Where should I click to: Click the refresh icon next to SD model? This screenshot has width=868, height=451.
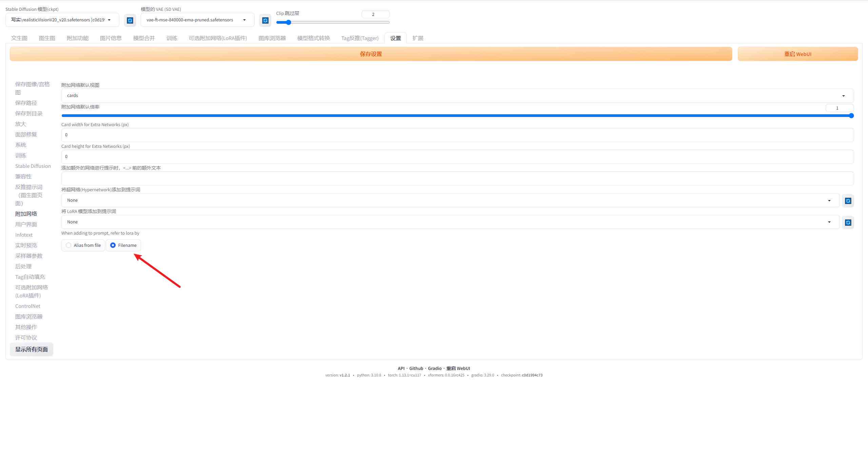click(x=129, y=20)
